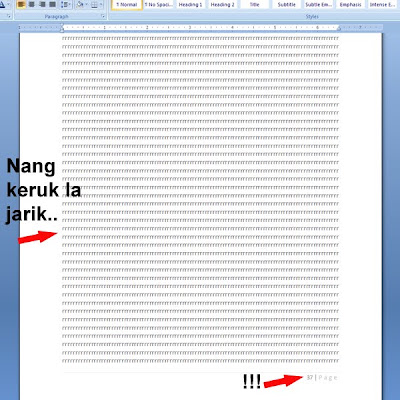Screen dimensions: 400x400
Task: Apply the Subtle Emphasis style
Action: [318, 5]
